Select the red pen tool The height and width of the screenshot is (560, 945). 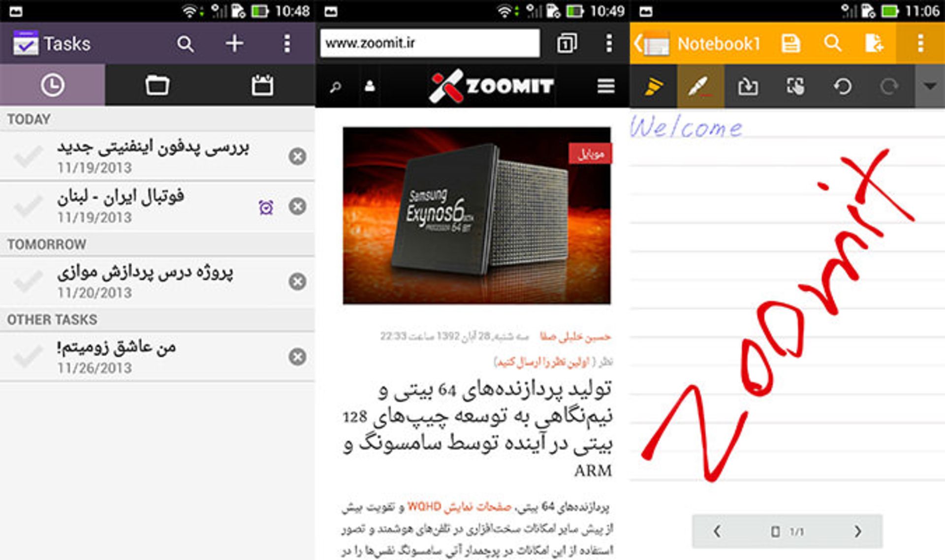pos(700,86)
